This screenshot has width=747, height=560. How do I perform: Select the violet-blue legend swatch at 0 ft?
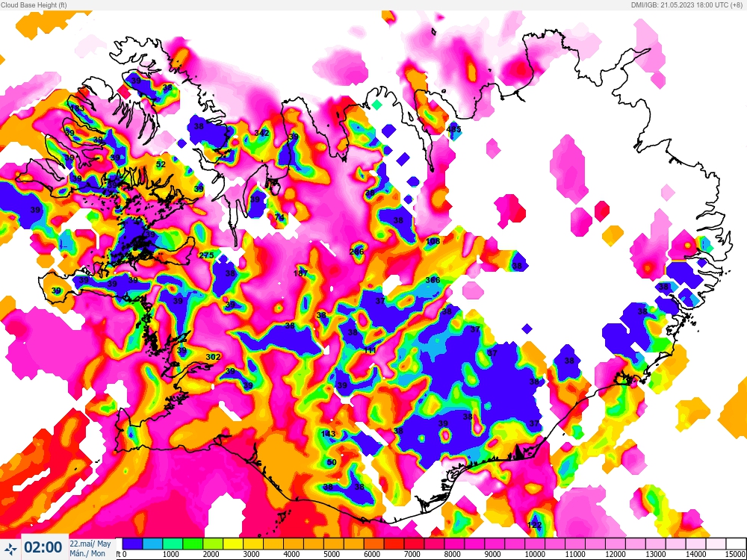pos(132,544)
